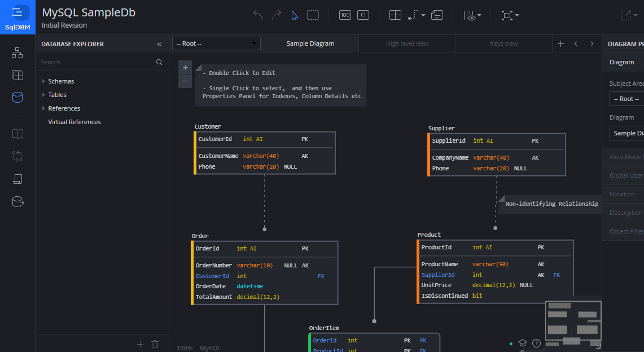The width and height of the screenshot is (644, 352).
Task: Click the export share icon at top right
Action: point(625,15)
